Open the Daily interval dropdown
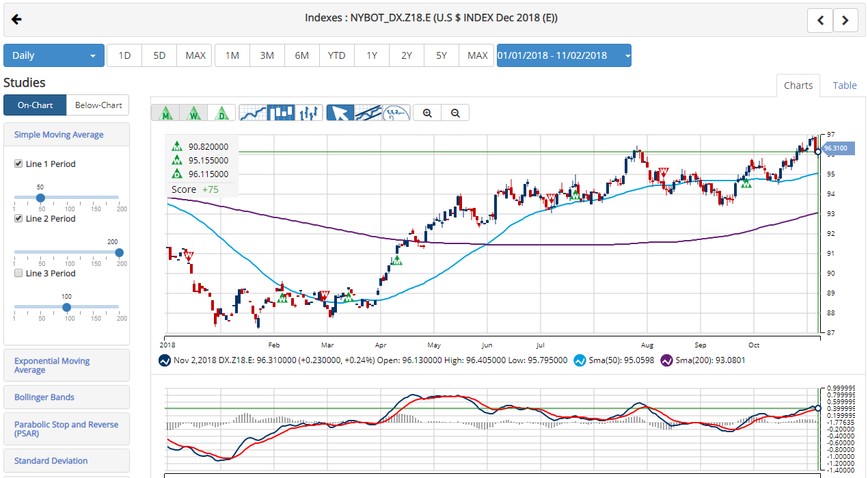 coord(53,55)
